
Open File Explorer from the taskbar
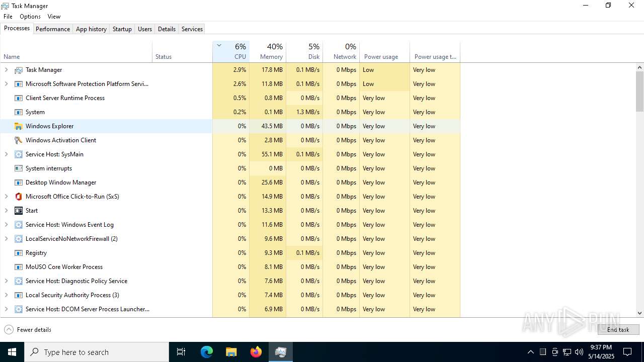231,352
